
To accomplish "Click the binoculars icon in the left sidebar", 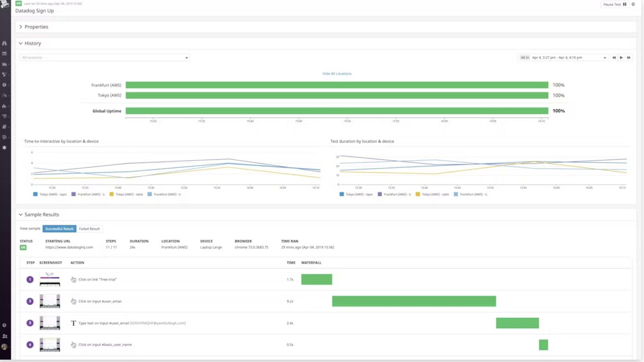I will [5, 43].
